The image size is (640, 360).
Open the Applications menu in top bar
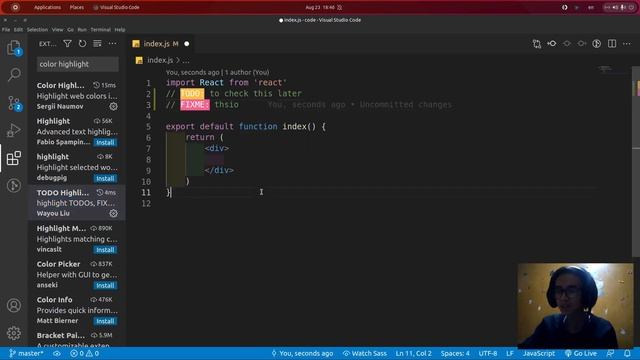tap(47, 7)
